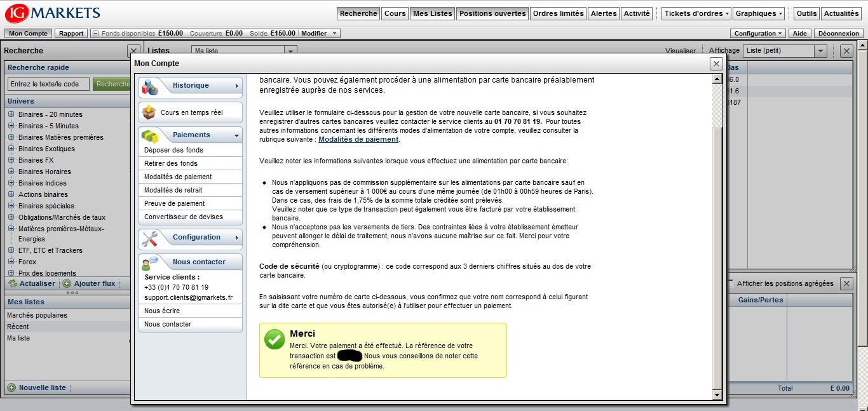This screenshot has height=411, width=868.
Task: Collapse the Fonds disponibles balance bar
Action: point(95,34)
